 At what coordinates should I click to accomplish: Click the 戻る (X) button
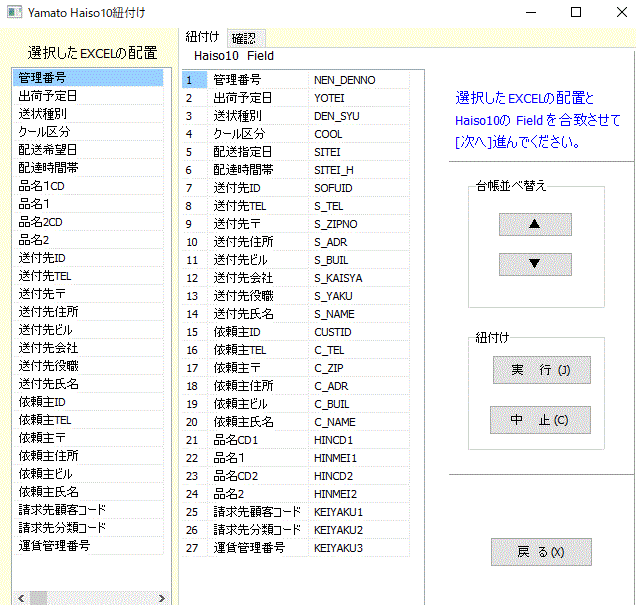(x=541, y=552)
